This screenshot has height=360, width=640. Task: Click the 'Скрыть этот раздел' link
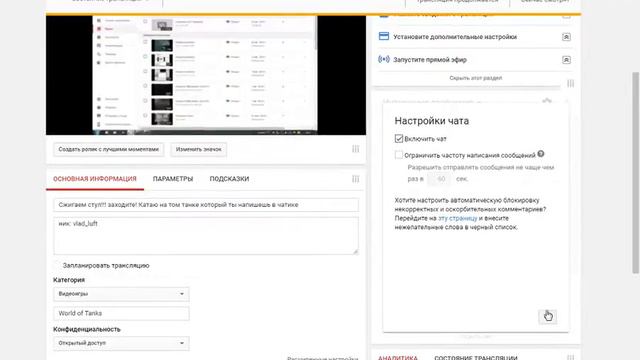tap(476, 78)
